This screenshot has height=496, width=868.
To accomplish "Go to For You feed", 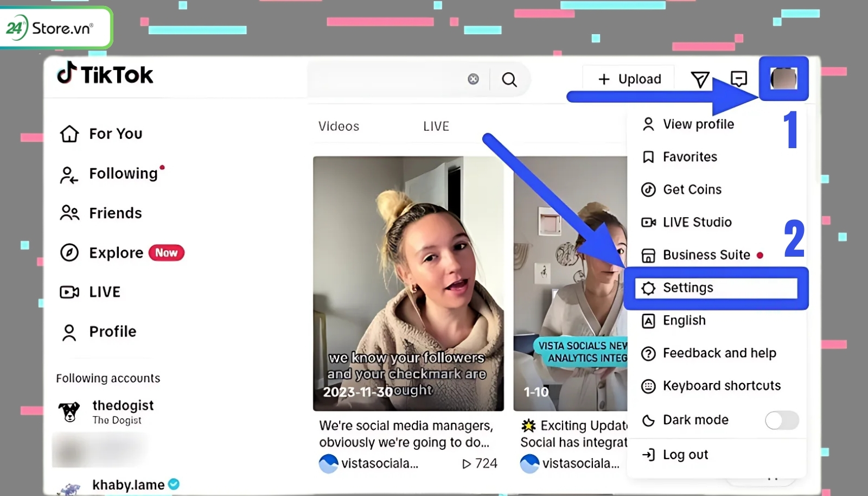I will point(101,133).
